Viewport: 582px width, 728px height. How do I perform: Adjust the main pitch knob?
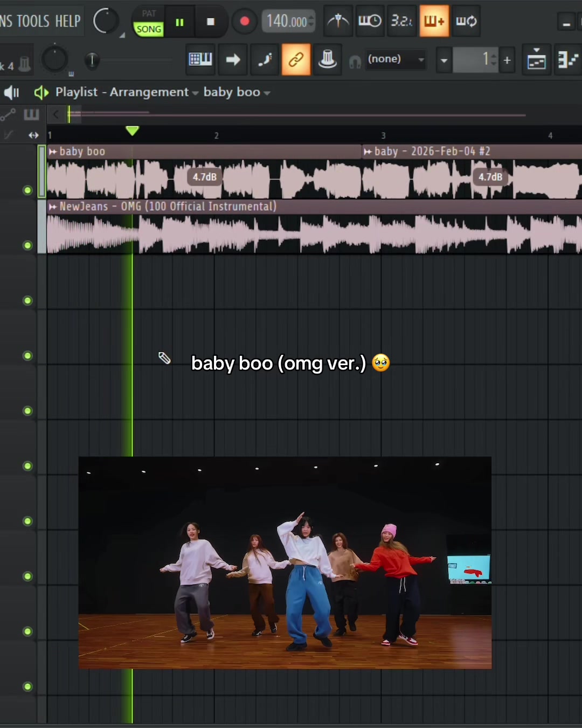point(55,59)
